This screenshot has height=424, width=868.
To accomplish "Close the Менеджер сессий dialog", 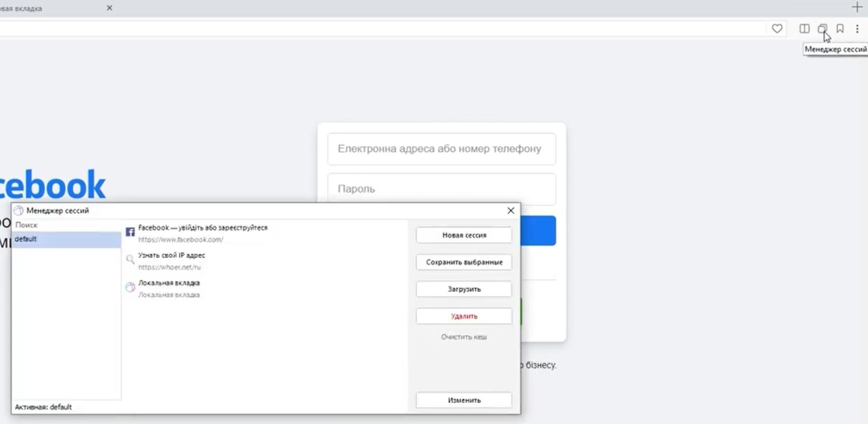I will 511,211.
